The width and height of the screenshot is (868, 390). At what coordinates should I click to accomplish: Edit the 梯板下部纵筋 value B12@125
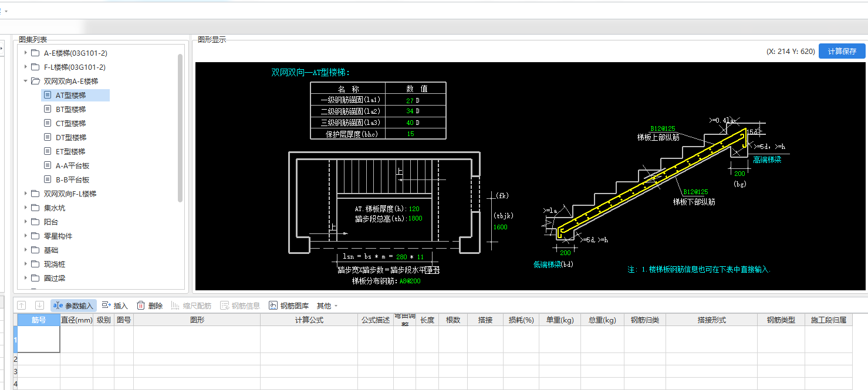tap(695, 192)
